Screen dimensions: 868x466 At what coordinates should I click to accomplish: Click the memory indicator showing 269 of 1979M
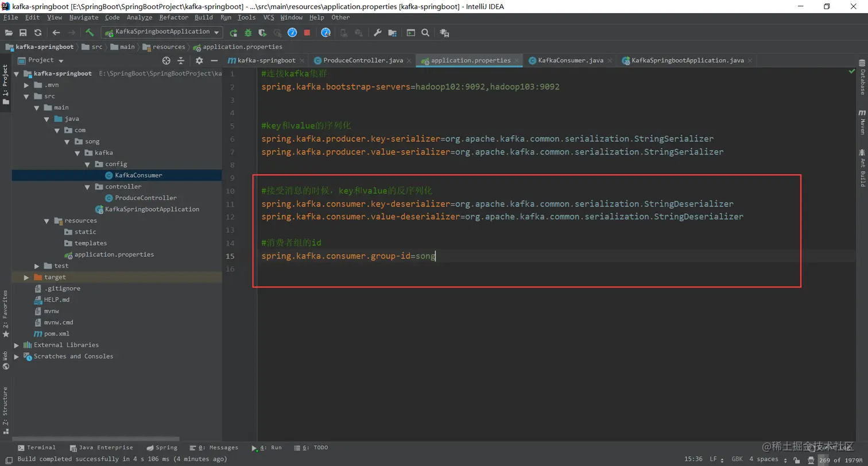[841, 459]
